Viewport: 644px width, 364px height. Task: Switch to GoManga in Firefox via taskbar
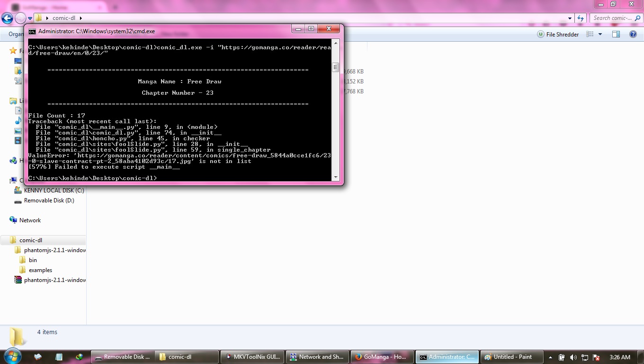[382, 356]
